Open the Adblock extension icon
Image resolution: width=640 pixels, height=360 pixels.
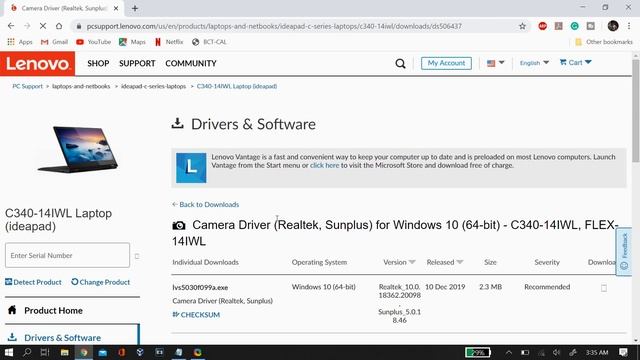[542, 26]
